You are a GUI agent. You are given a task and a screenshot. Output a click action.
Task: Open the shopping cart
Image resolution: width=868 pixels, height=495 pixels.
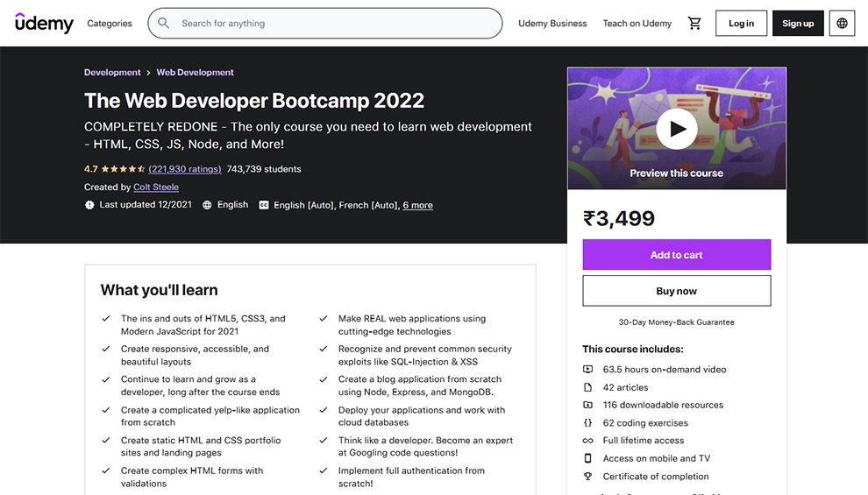coord(694,24)
